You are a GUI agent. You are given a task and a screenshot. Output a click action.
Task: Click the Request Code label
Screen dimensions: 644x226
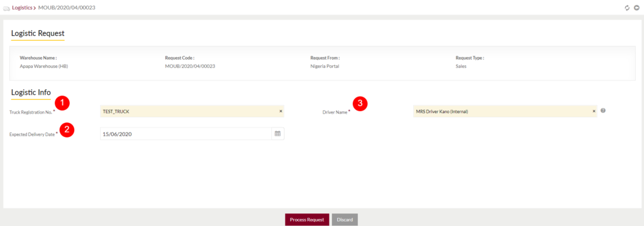pos(180,58)
